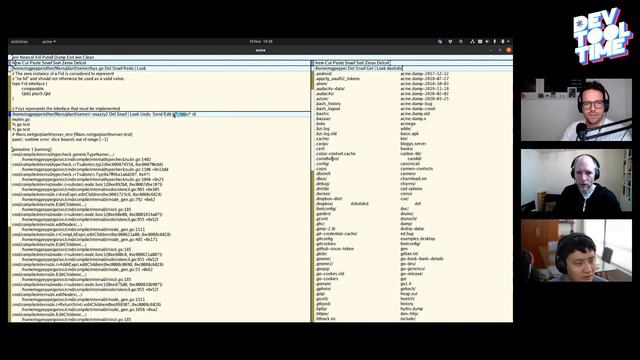
Task: Click the volume icon in the system tray
Action: click(x=487, y=42)
